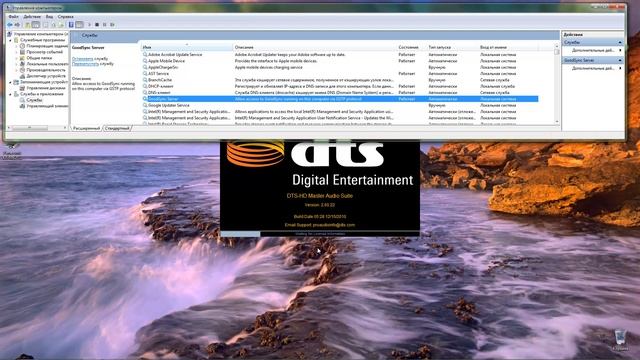640x360 pixels.
Task: Open the Действие menu
Action: (32, 17)
